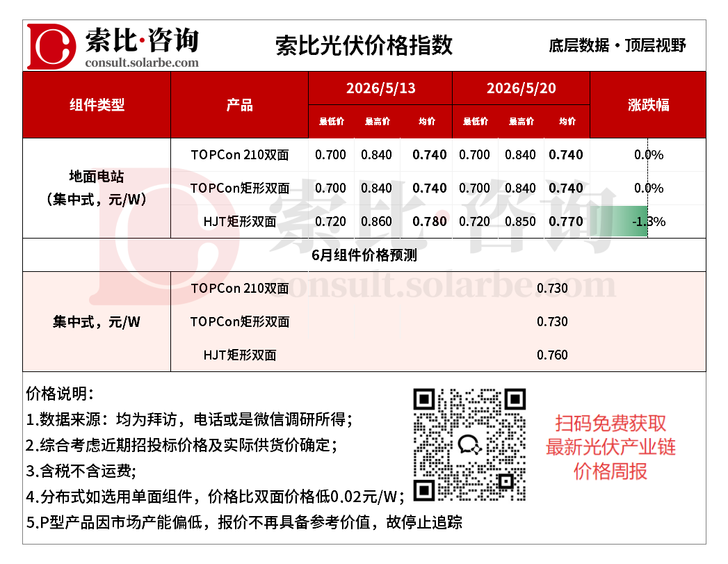728x564 pixels.
Task: Click HJT 5/20 highest price 0.850
Action: pyautogui.click(x=521, y=222)
